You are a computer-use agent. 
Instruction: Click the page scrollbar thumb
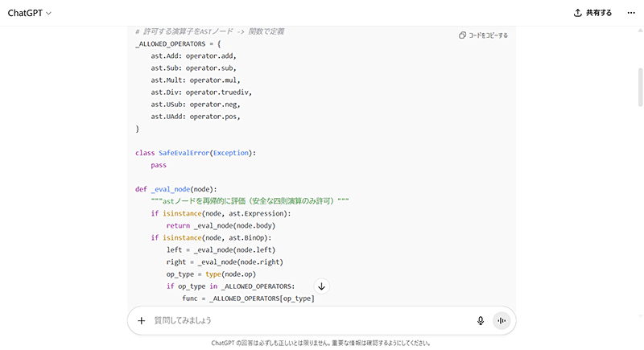click(640, 87)
